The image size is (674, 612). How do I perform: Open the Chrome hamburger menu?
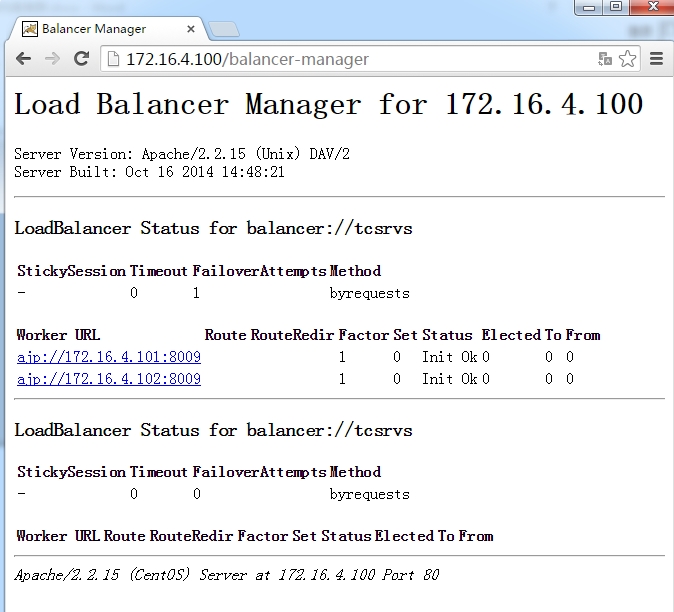[x=657, y=59]
